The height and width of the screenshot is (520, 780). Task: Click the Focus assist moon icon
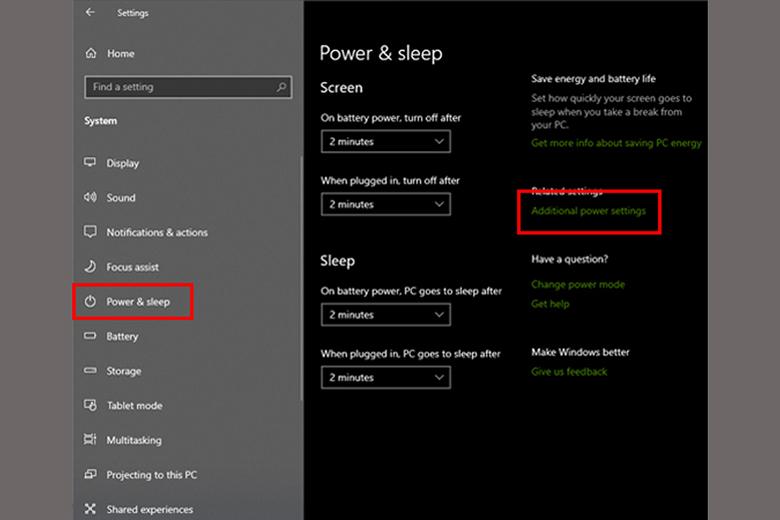[x=90, y=267]
